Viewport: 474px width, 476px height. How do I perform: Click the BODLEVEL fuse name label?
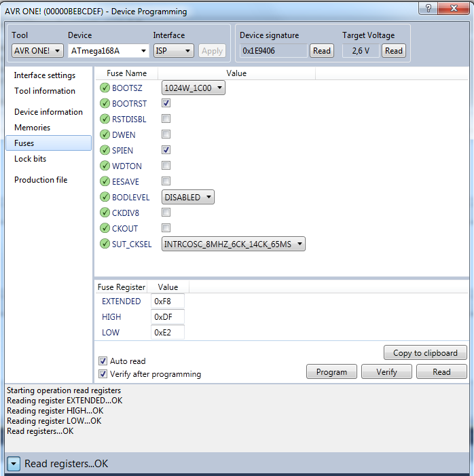(x=131, y=198)
